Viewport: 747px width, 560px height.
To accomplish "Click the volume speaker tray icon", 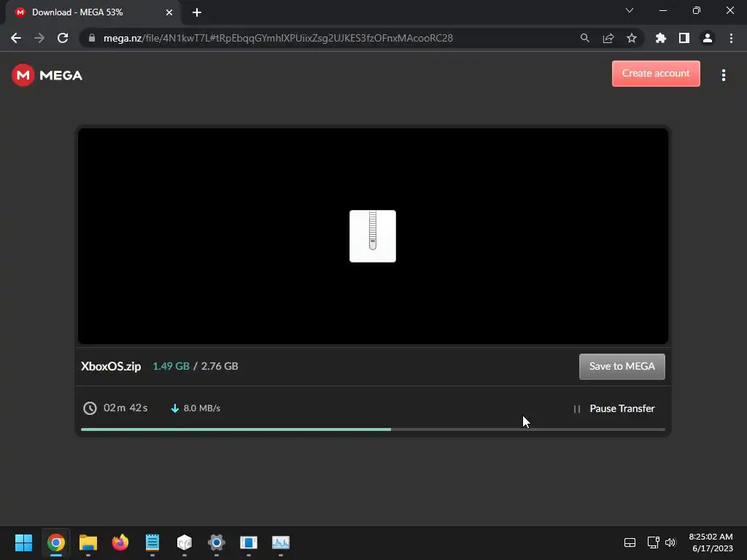I will click(671, 542).
